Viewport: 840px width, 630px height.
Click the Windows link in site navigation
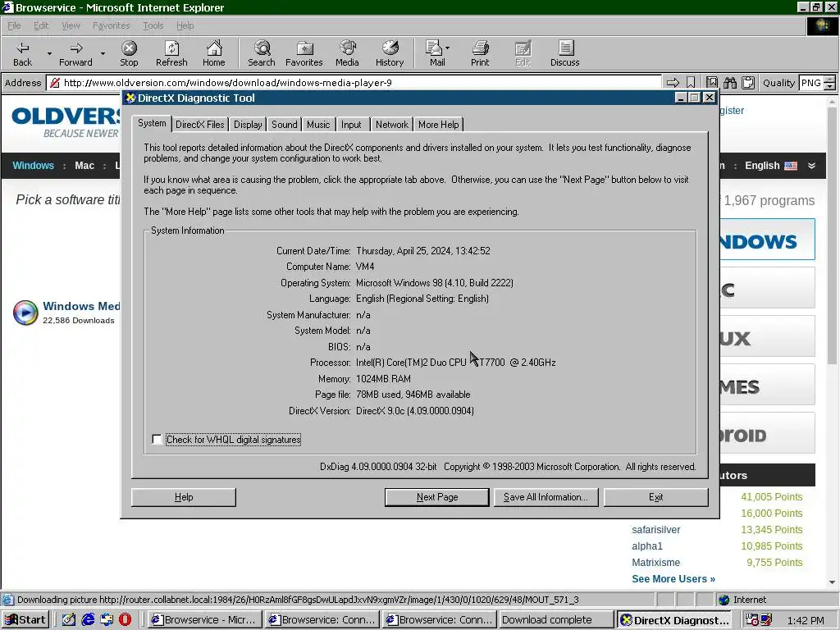point(33,166)
